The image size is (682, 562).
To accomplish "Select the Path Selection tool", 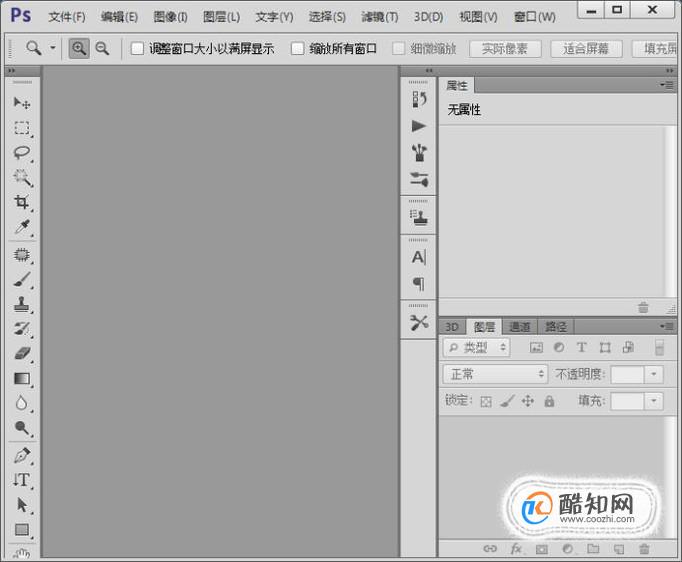I will (x=22, y=505).
